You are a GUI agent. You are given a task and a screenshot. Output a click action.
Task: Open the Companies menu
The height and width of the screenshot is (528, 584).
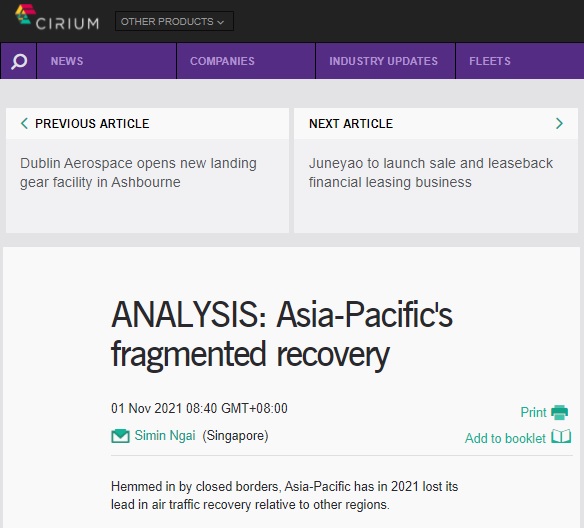click(x=246, y=61)
